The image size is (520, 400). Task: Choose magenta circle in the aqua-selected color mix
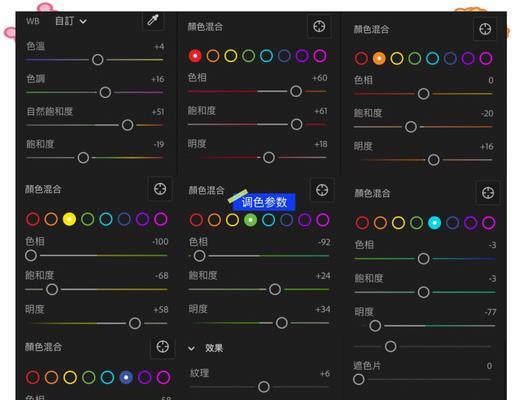point(489,223)
